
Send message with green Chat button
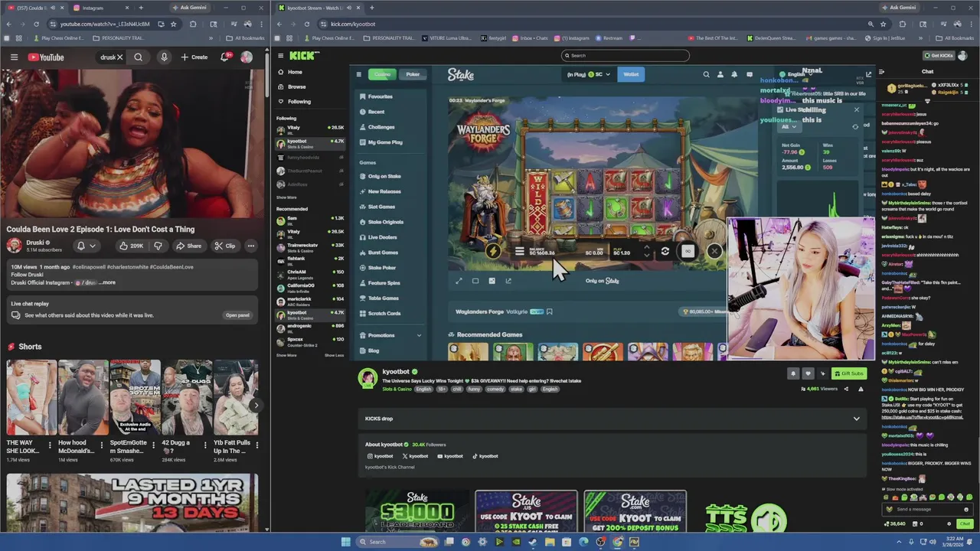(965, 524)
